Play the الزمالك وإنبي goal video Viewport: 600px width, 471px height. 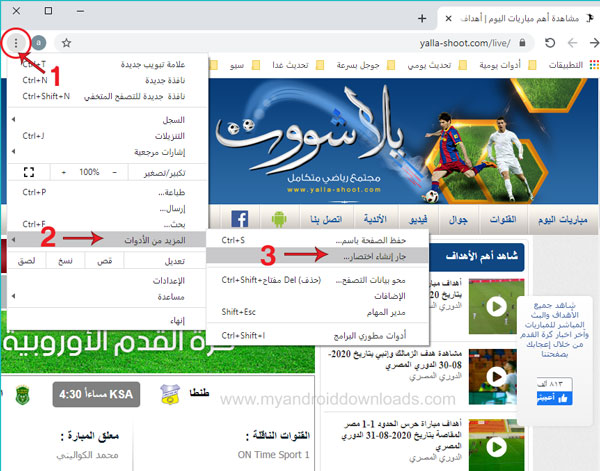coord(496,376)
